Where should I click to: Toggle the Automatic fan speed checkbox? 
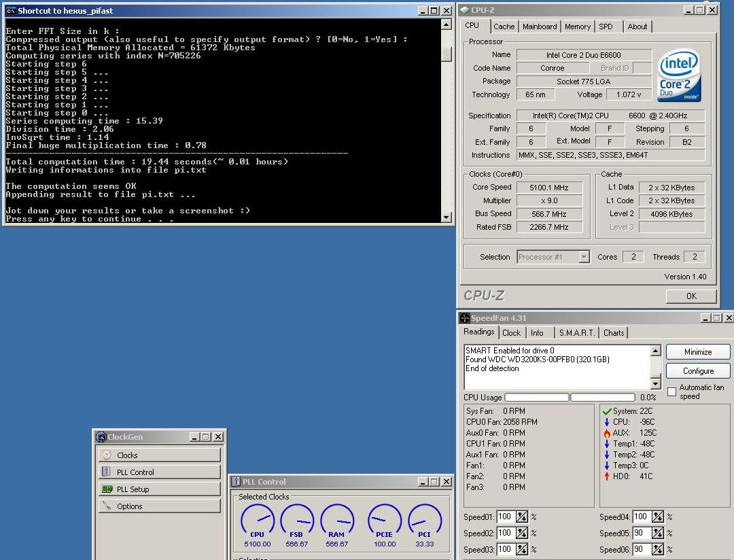[x=671, y=391]
